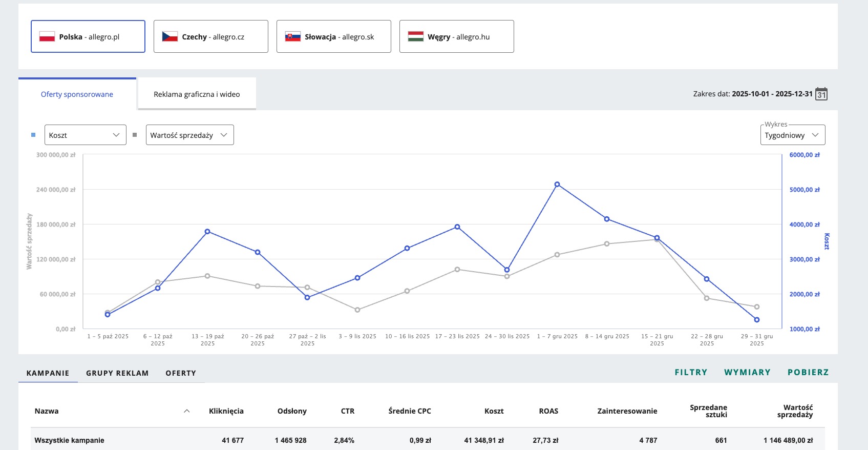Open the Grupy reklam tab

tap(117, 373)
